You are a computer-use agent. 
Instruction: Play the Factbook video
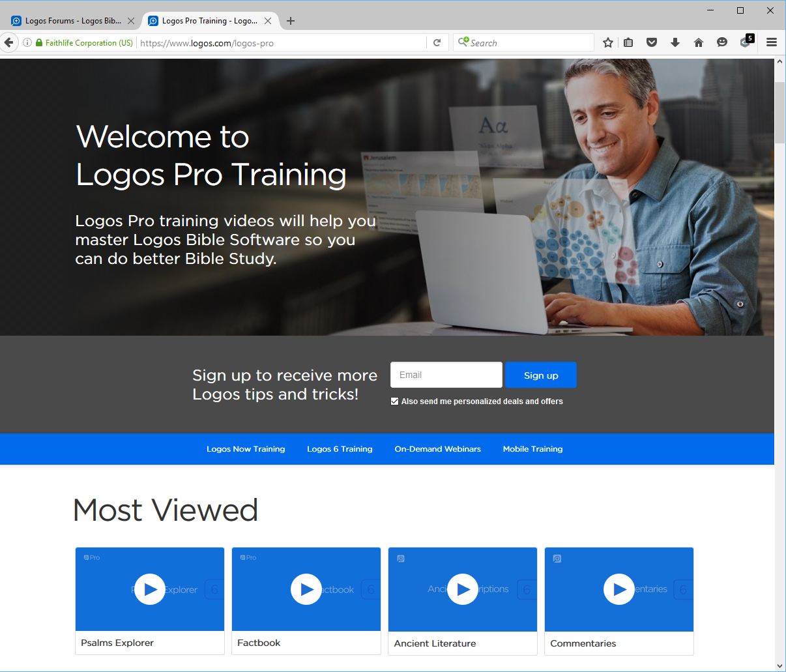coord(306,589)
